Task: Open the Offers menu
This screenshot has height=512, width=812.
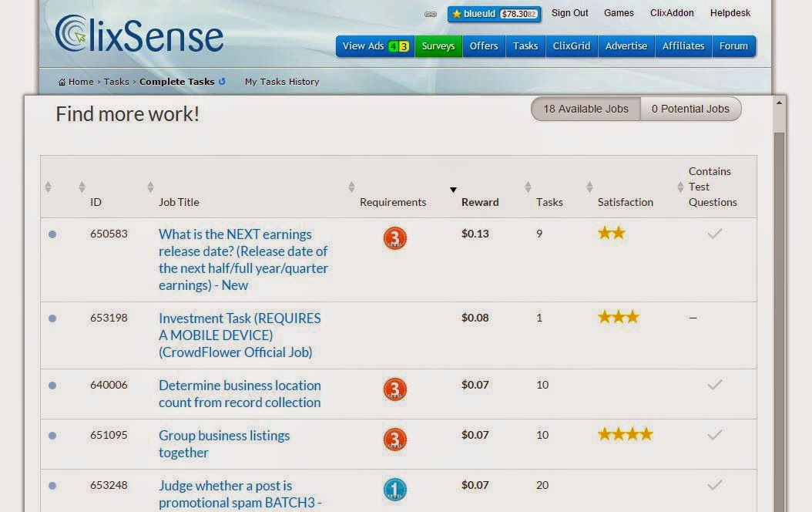Action: (484, 46)
